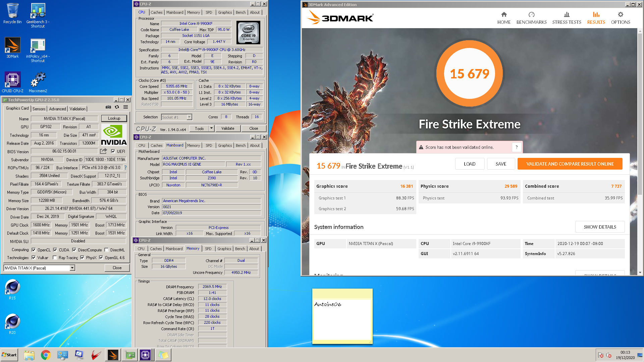Open the Validation tab in GPU-Z

77,109
